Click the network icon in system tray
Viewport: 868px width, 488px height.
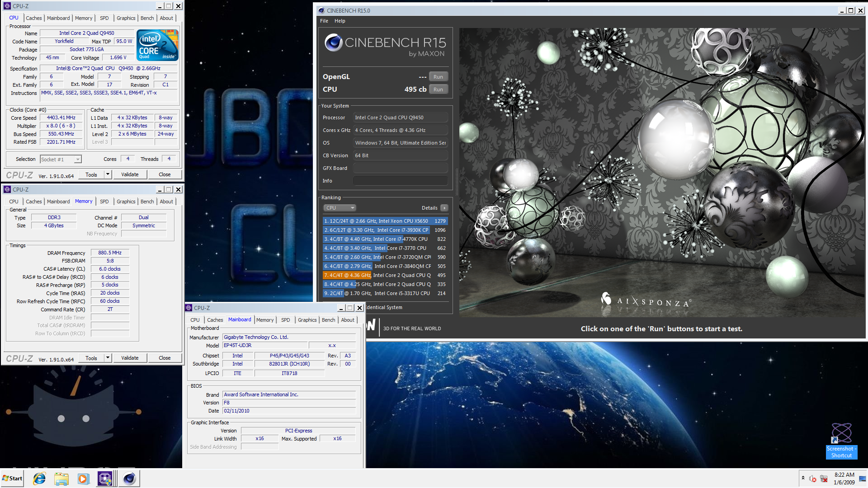pyautogui.click(x=824, y=479)
